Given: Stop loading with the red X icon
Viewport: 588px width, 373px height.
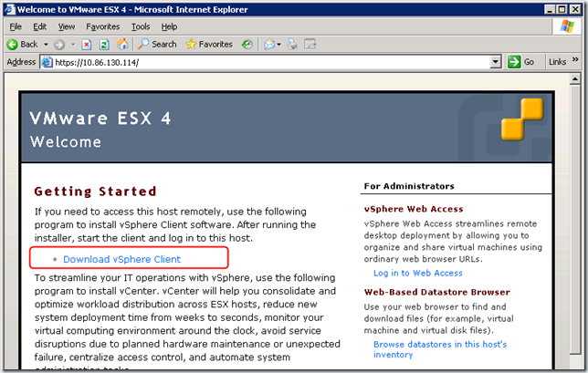Looking at the screenshot, I should pos(87,45).
